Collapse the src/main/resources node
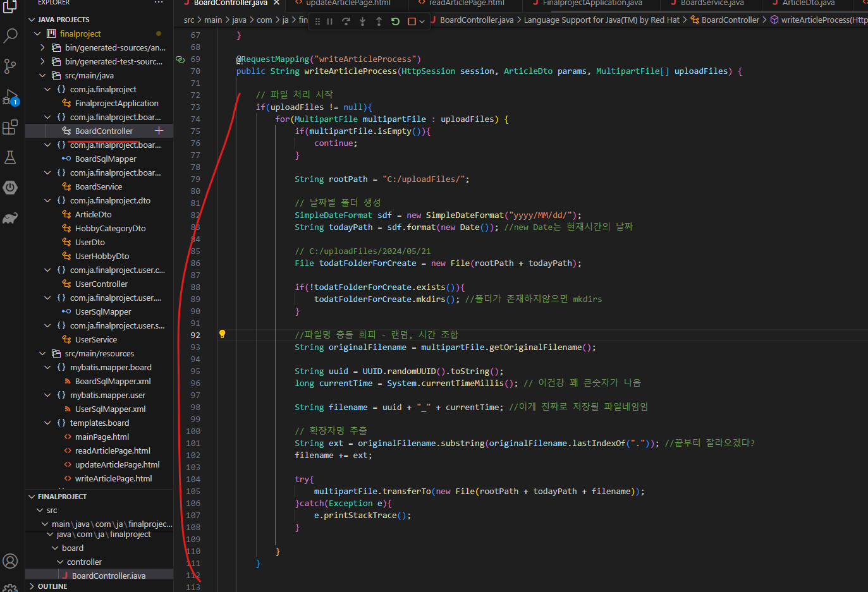This screenshot has height=592, width=868. [x=42, y=353]
